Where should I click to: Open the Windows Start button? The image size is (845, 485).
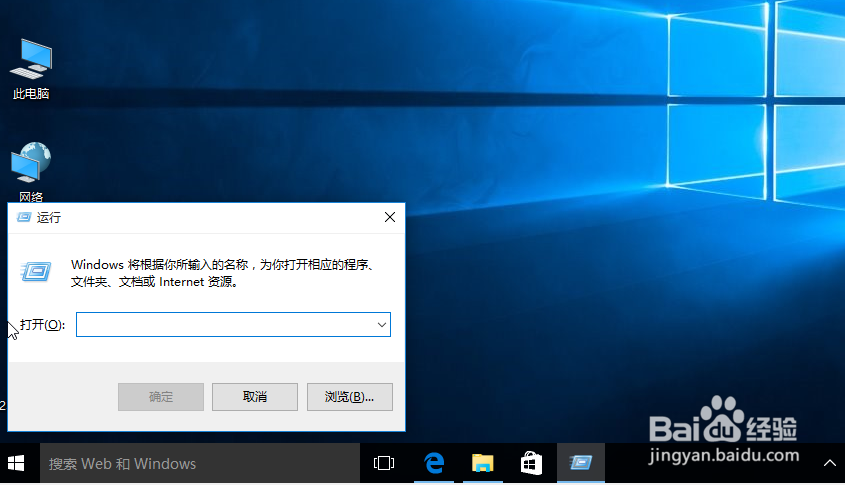point(16,463)
